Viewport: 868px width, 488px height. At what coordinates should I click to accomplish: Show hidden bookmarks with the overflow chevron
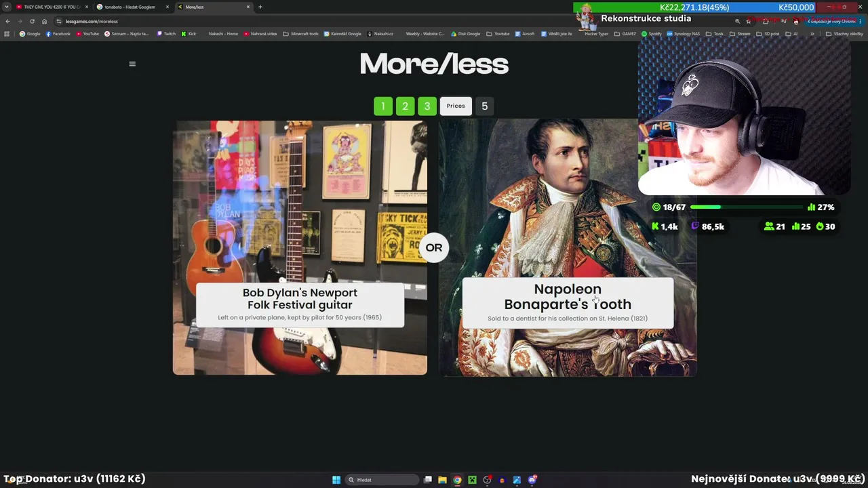812,34
